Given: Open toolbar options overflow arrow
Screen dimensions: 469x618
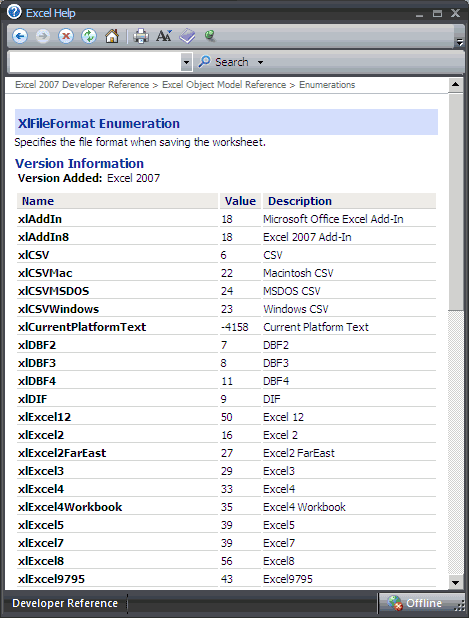Looking at the screenshot, I should point(459,41).
